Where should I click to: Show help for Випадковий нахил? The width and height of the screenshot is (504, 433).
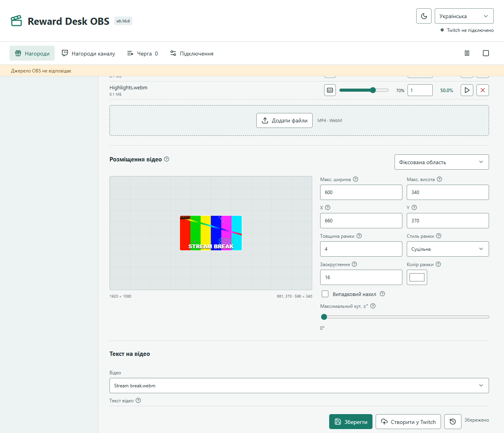382,294
